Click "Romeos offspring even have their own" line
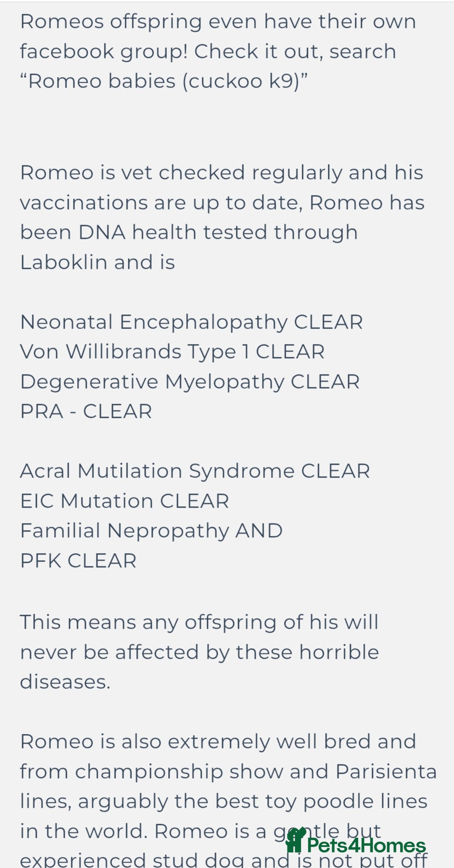Image resolution: width=454 pixels, height=868 pixels. coord(218,22)
